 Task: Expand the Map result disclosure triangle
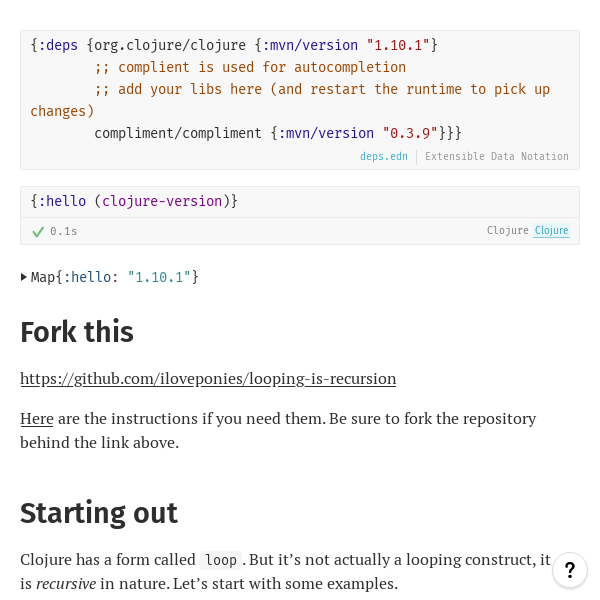(x=24, y=277)
